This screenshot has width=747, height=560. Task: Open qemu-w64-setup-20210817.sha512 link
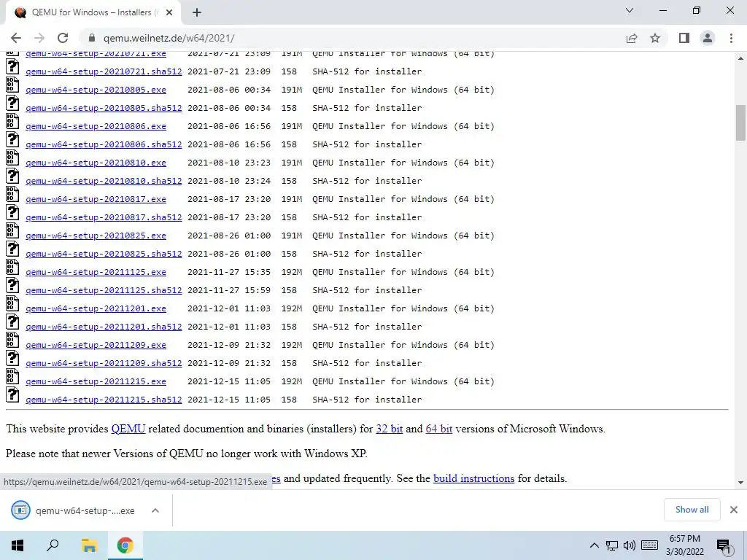pos(104,217)
